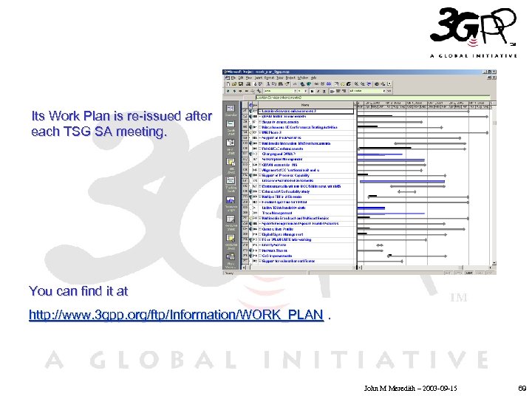Viewport: 532px width, 399px height.
Task: Select the Trace Management task row
Action: [299, 213]
